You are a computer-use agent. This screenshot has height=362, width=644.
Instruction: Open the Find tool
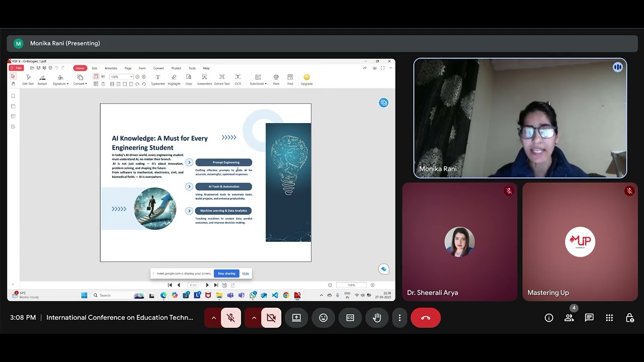pos(290,79)
